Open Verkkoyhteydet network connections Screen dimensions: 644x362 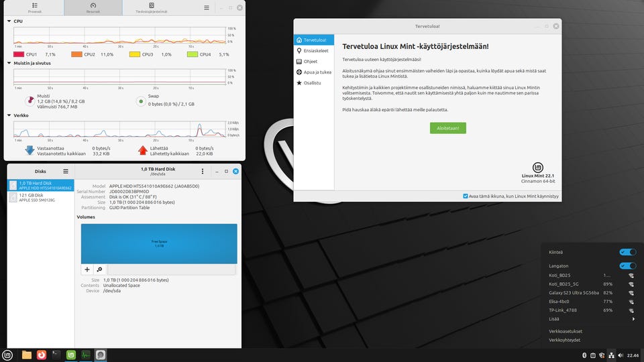pos(564,340)
